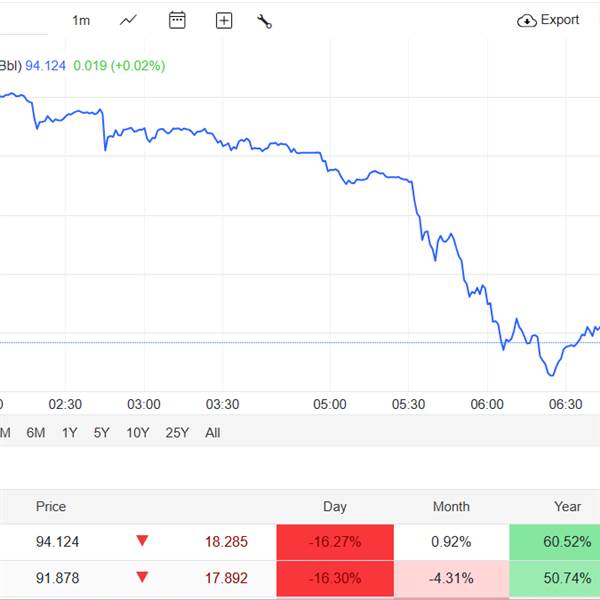Screen dimensions: 600x600
Task: Click the Export button label
Action: pos(560,20)
